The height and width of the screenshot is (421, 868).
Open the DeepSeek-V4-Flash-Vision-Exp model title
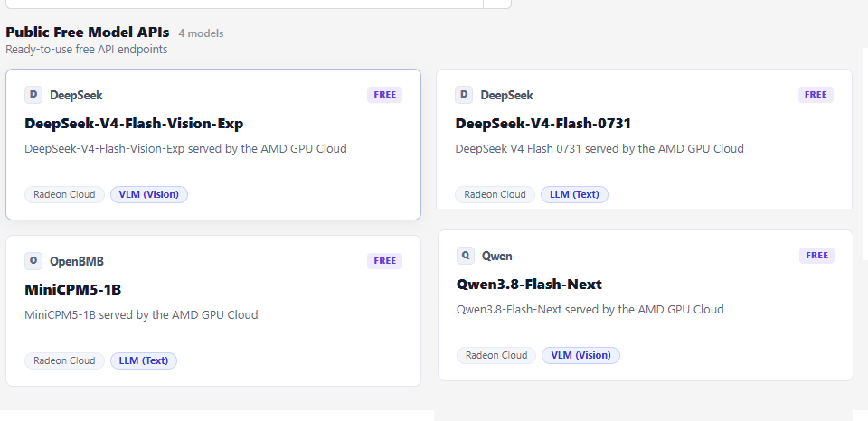(x=134, y=124)
